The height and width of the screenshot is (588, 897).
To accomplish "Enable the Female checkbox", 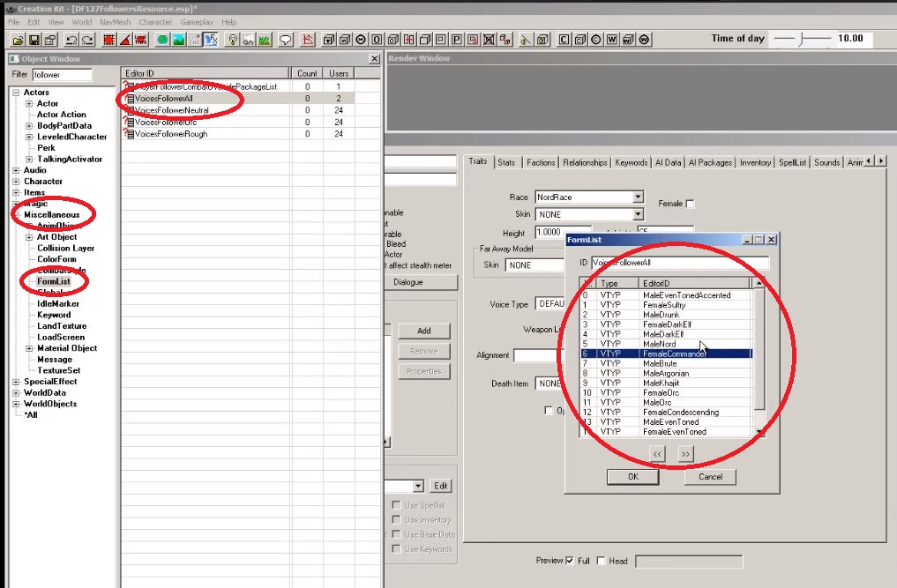I will [x=690, y=204].
